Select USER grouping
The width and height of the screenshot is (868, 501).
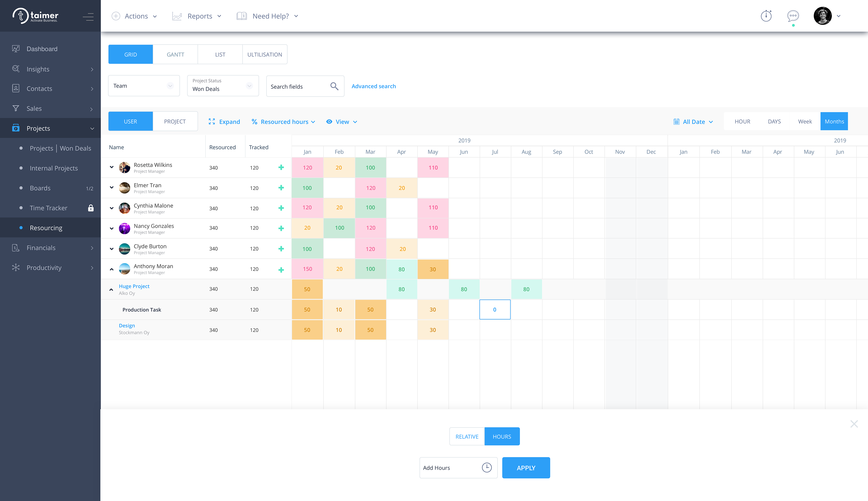[x=130, y=121]
